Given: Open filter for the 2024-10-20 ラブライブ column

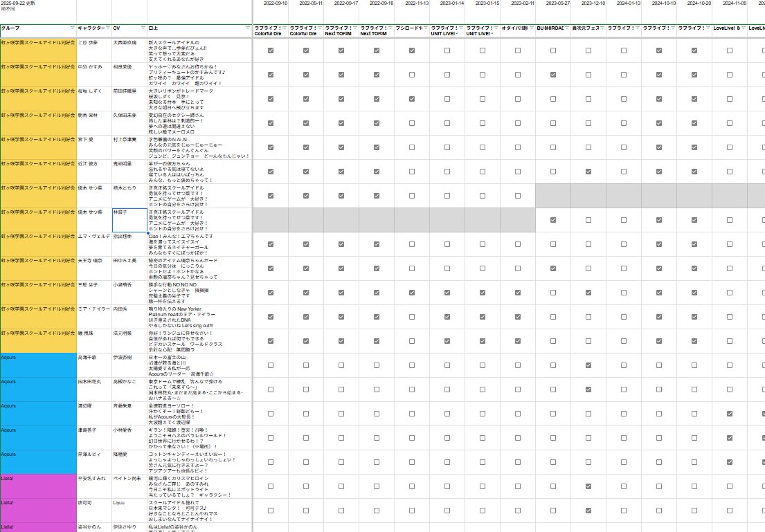Looking at the screenshot, I should pyautogui.click(x=708, y=28).
